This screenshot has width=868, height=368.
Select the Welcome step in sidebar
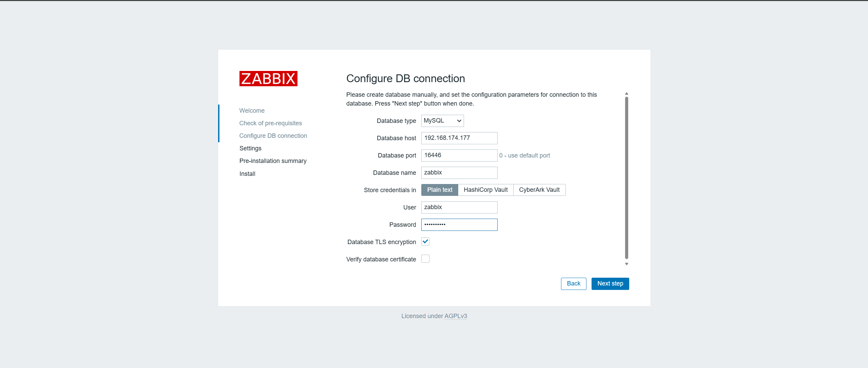252,111
